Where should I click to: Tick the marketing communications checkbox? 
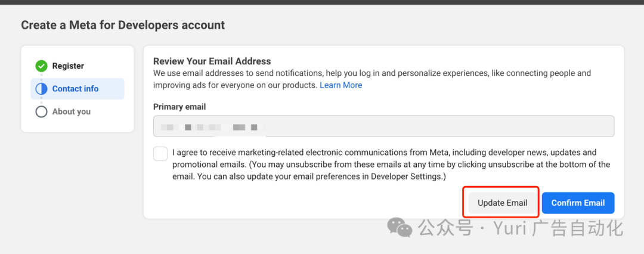coord(160,154)
